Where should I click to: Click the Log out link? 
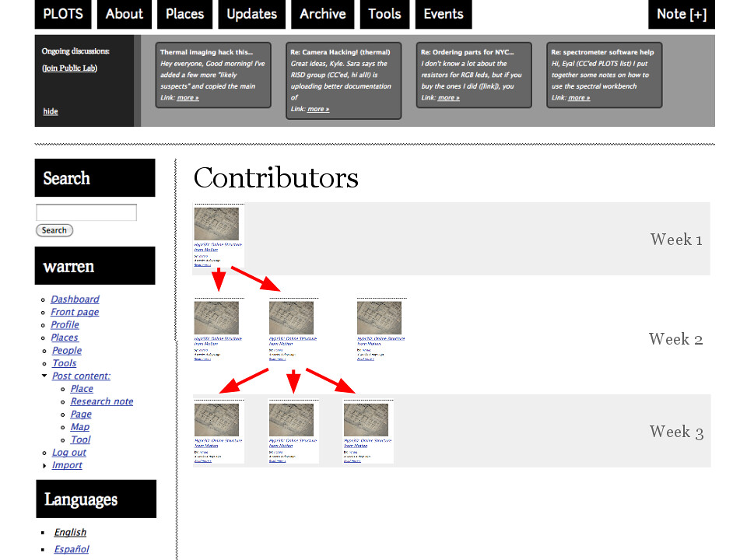69,453
